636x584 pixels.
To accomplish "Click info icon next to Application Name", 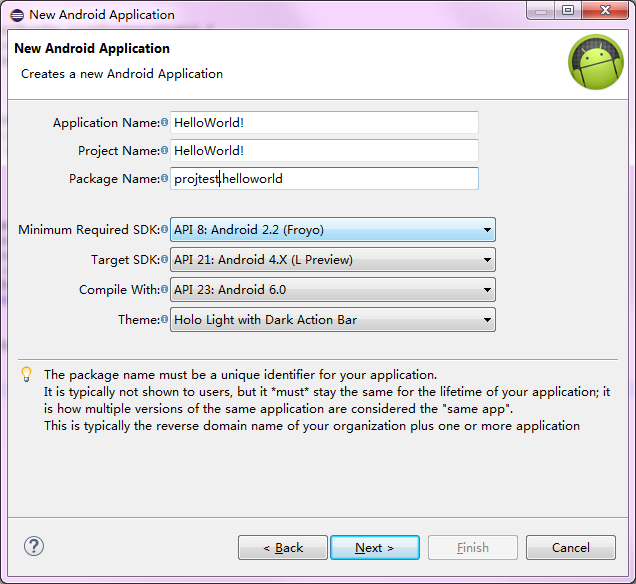I will click(x=164, y=122).
